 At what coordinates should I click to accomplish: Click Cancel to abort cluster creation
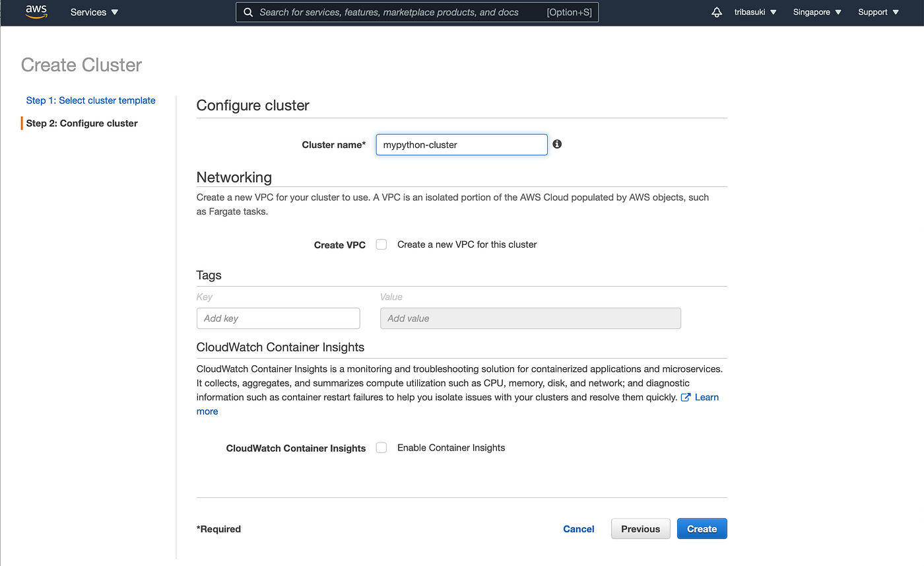tap(578, 528)
